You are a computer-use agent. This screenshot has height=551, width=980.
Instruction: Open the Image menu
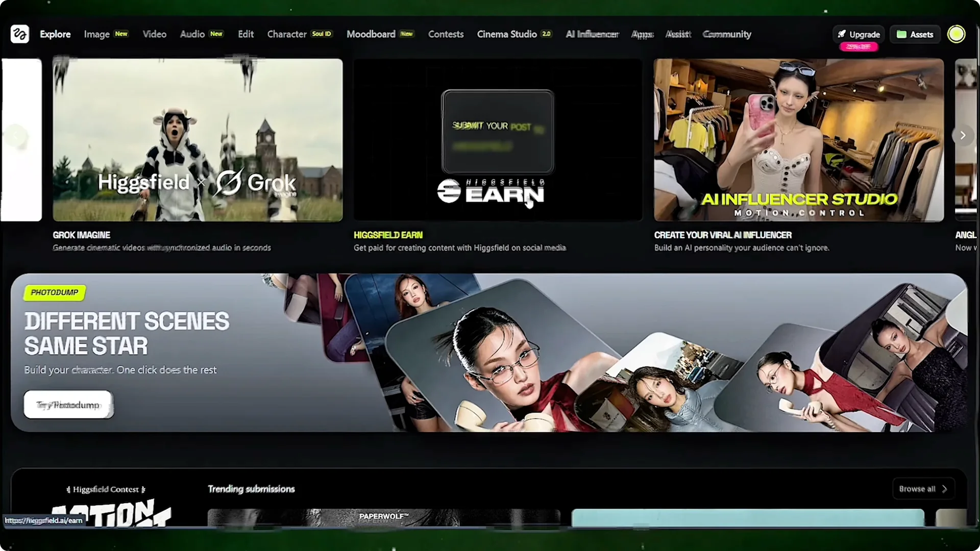click(x=97, y=34)
